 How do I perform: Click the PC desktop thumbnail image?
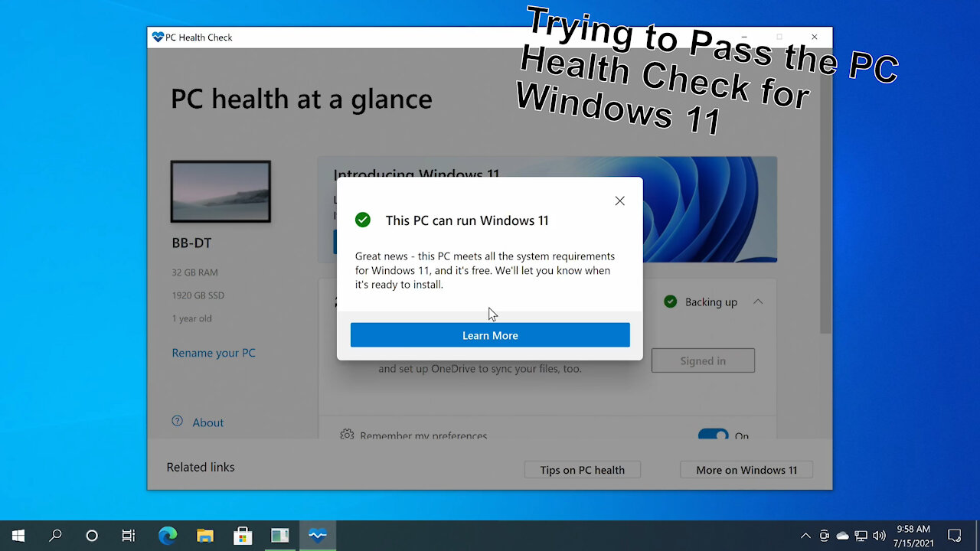pos(220,191)
